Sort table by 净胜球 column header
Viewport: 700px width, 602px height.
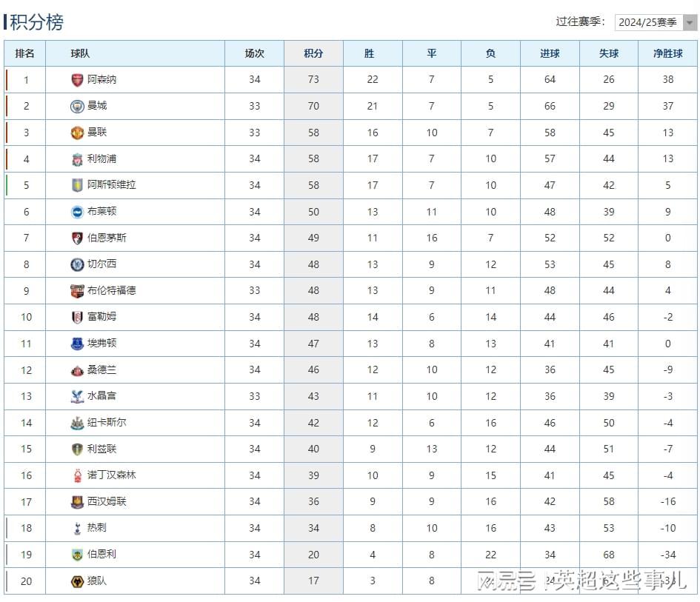667,53
